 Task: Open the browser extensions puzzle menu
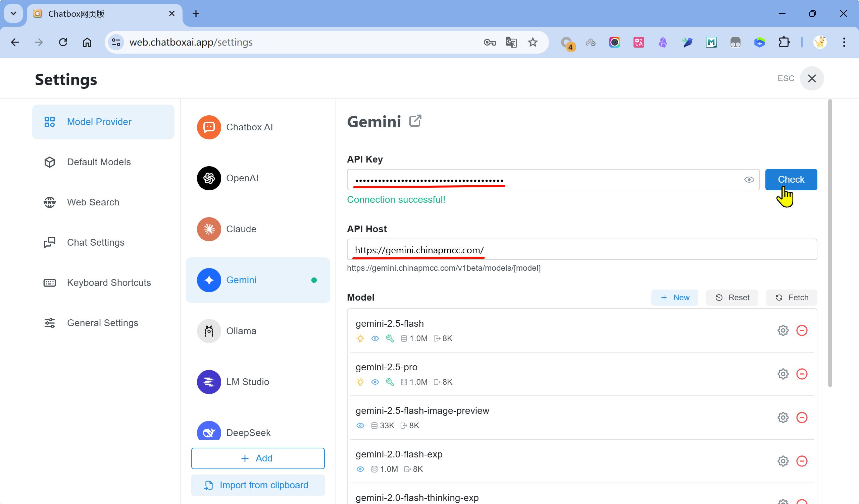pyautogui.click(x=784, y=42)
